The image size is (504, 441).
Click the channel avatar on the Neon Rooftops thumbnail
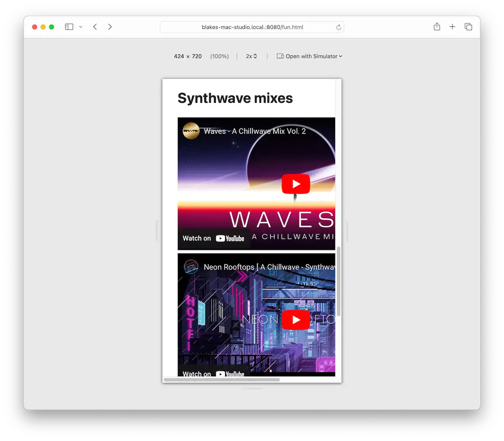pos(192,267)
